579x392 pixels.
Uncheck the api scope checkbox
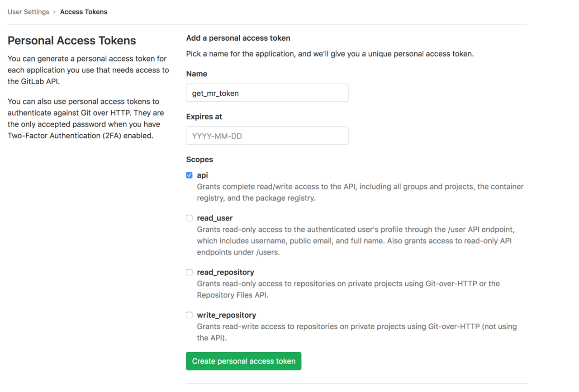click(x=189, y=175)
